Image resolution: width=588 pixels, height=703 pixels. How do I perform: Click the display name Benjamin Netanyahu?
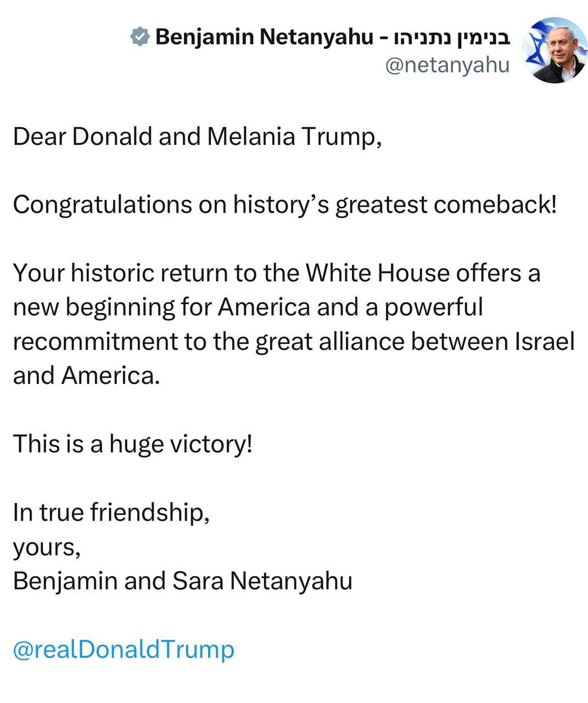(264, 37)
